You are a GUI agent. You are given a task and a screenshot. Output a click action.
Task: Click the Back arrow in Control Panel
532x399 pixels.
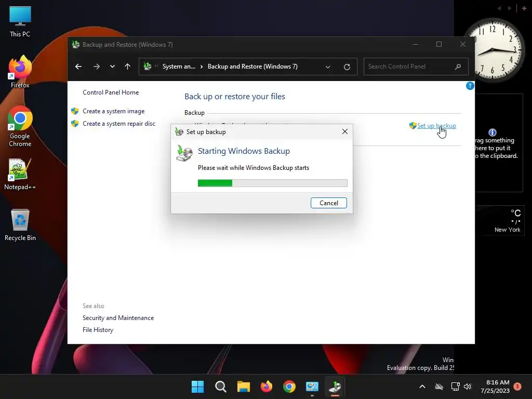tap(78, 66)
